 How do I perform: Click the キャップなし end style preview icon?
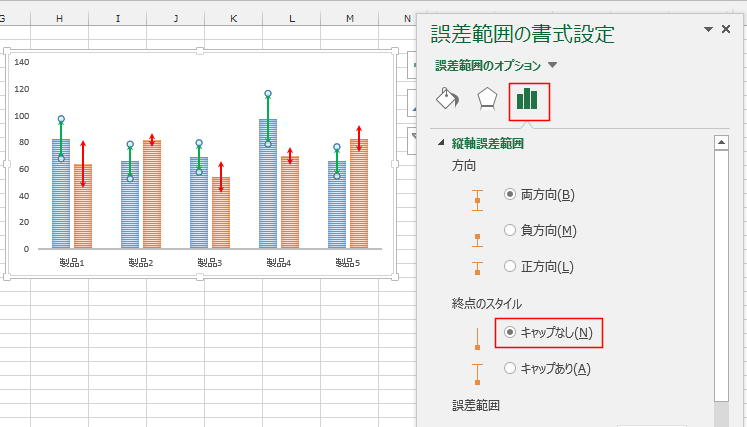(x=477, y=334)
